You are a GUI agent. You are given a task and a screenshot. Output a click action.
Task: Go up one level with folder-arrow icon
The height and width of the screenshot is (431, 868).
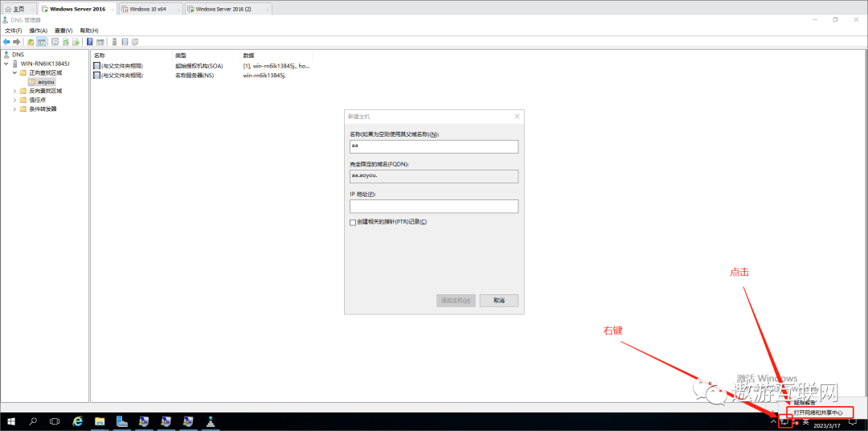point(31,42)
